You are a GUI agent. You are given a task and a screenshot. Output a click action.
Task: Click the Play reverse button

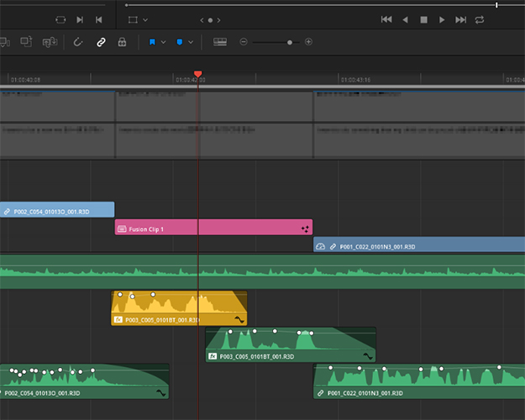[x=405, y=18]
